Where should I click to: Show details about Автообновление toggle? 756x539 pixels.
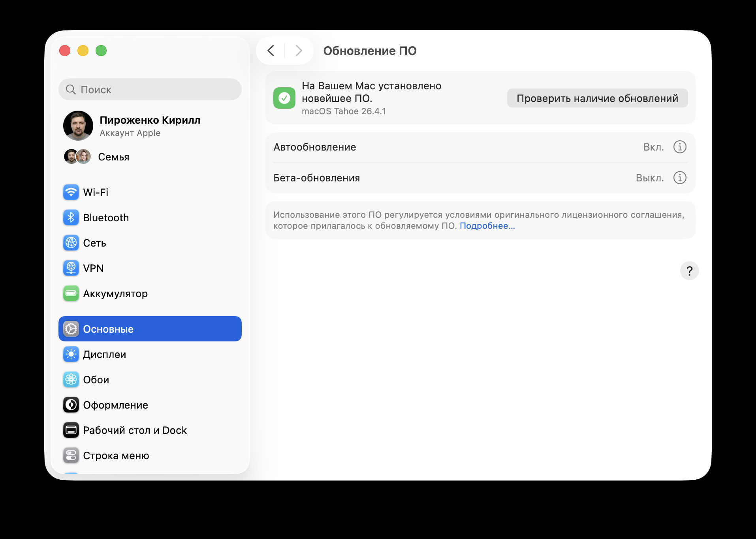point(679,147)
